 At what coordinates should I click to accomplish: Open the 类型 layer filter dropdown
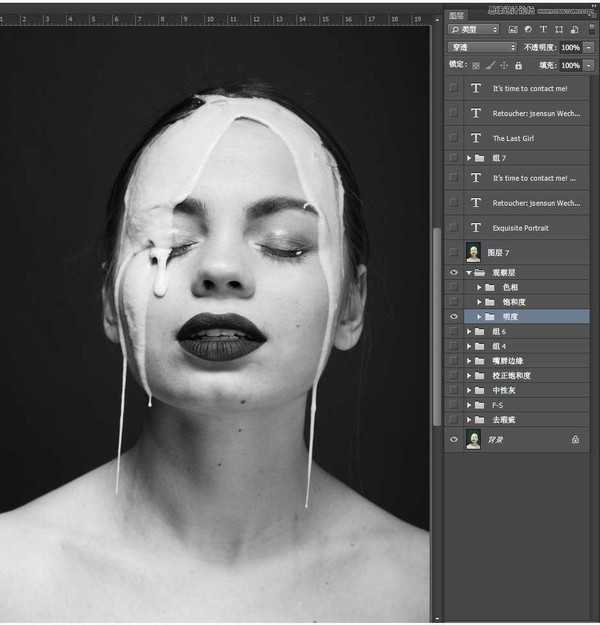point(475,30)
